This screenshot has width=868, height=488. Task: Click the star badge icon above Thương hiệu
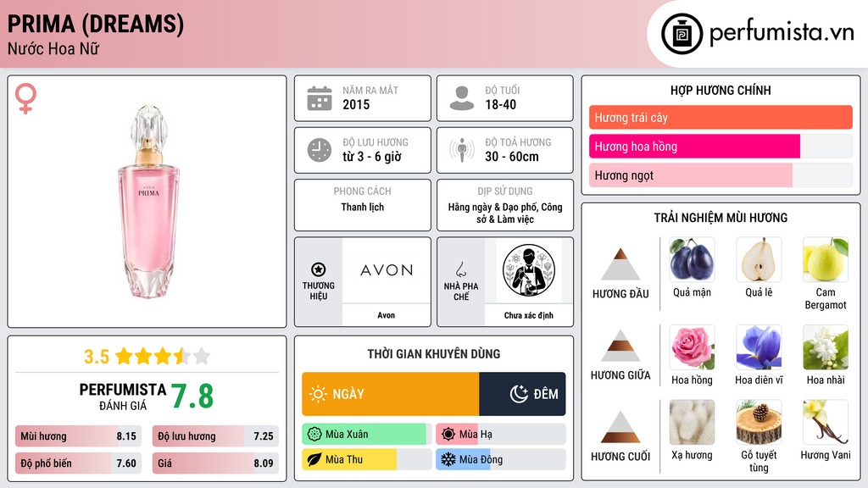[x=319, y=269]
